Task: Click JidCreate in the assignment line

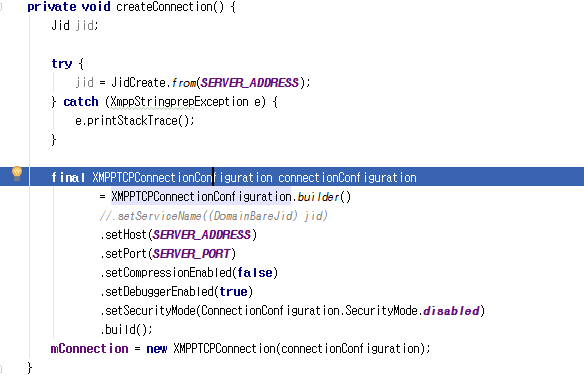Action: coord(138,82)
